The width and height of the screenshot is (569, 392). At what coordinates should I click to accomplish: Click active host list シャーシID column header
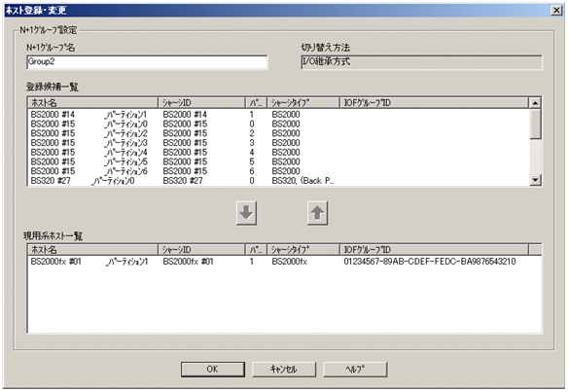pyautogui.click(x=201, y=250)
